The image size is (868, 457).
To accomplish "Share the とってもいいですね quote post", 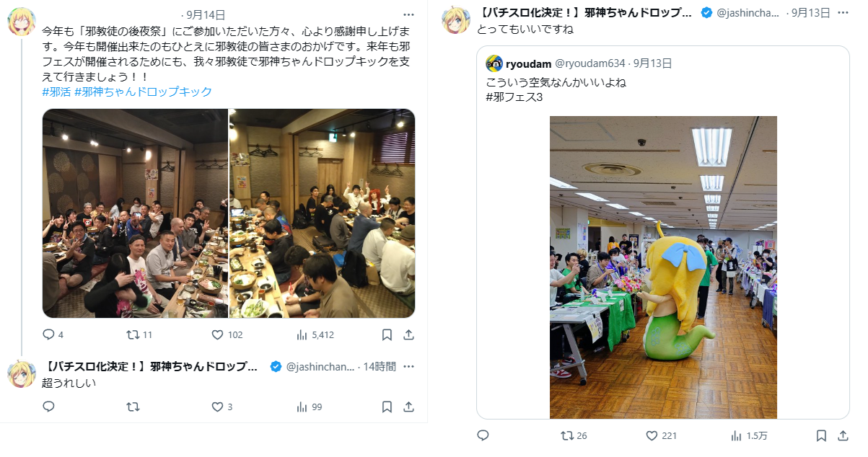I will (843, 435).
